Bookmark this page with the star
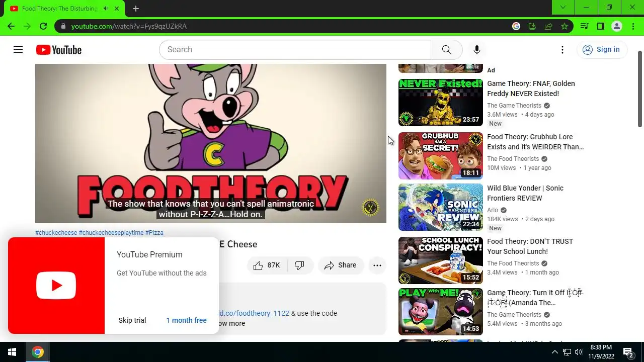 (565, 26)
